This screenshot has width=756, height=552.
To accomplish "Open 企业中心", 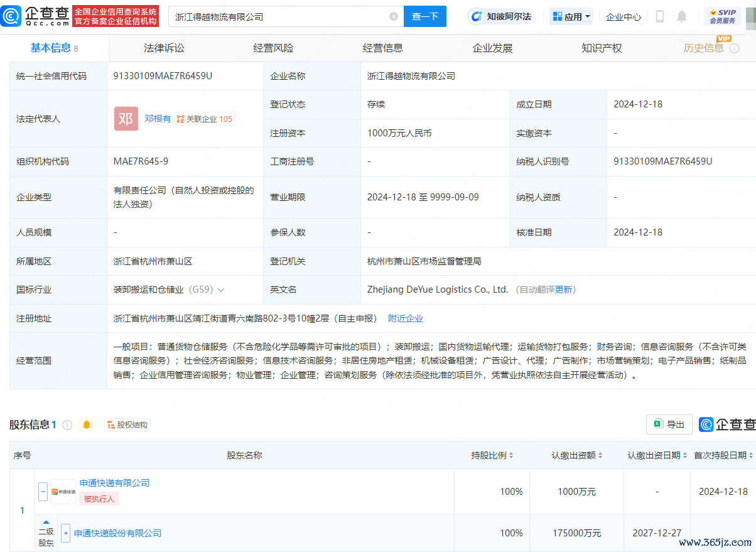I will (624, 17).
